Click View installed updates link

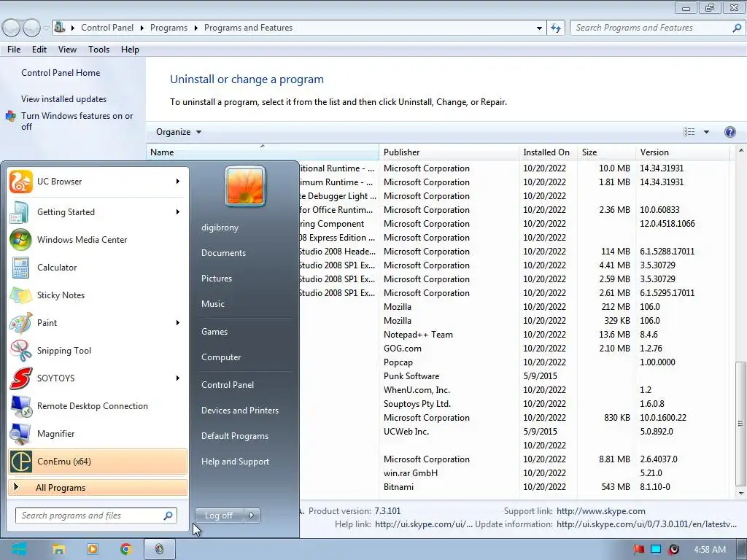pos(64,99)
